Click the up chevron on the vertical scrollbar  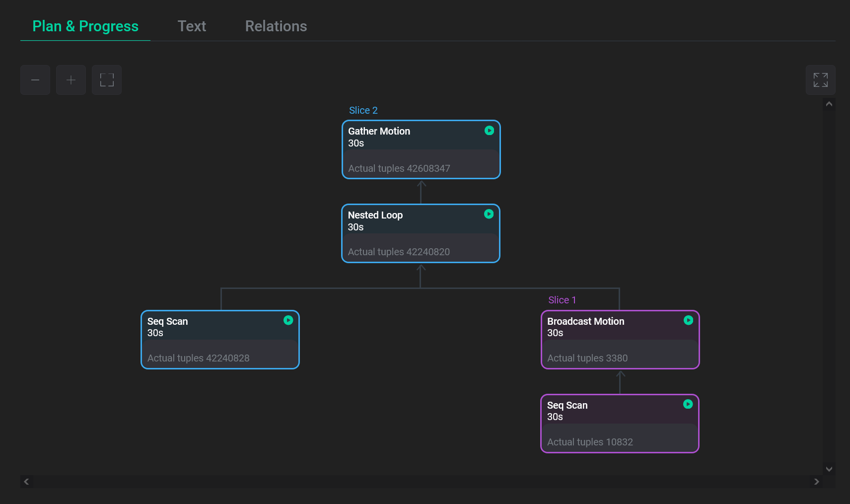click(829, 104)
